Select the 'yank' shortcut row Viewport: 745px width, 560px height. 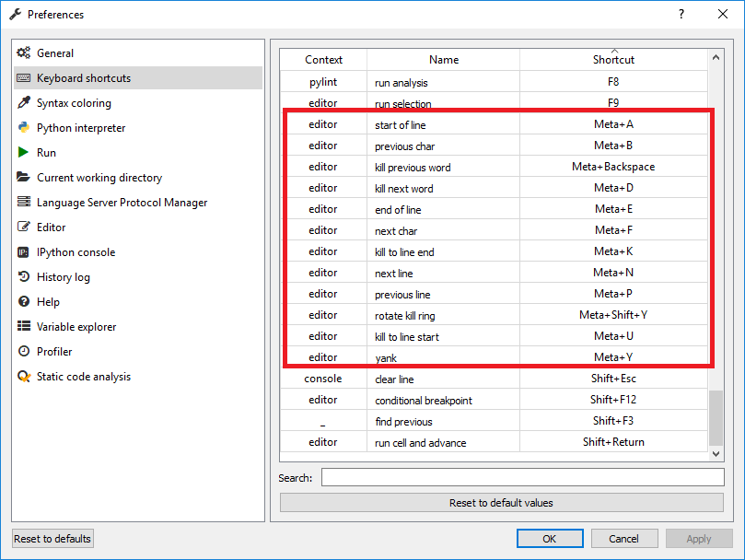[494, 357]
